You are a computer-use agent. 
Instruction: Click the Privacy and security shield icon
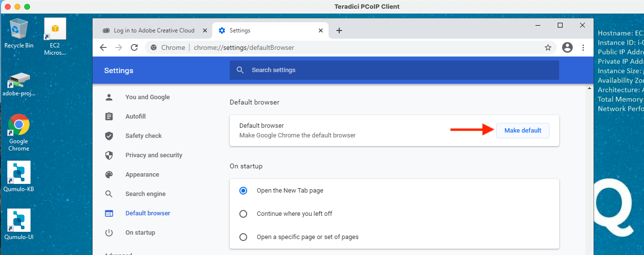click(109, 155)
